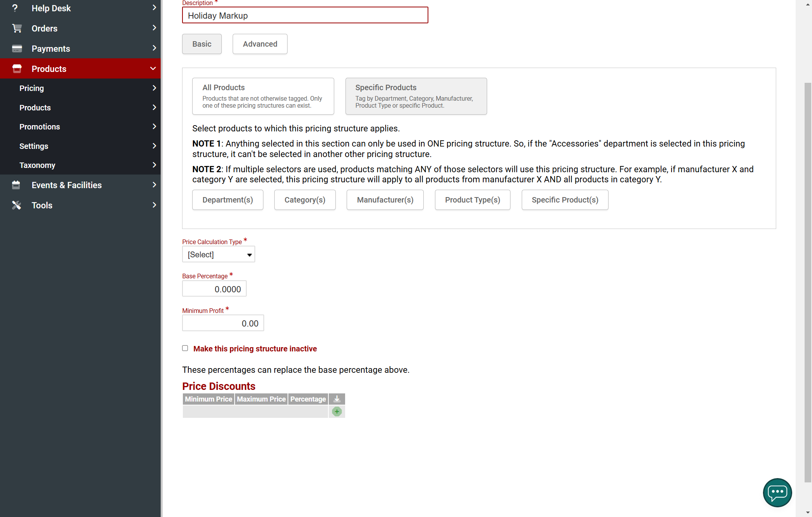Click the Description field with Holiday Markup

(x=305, y=15)
